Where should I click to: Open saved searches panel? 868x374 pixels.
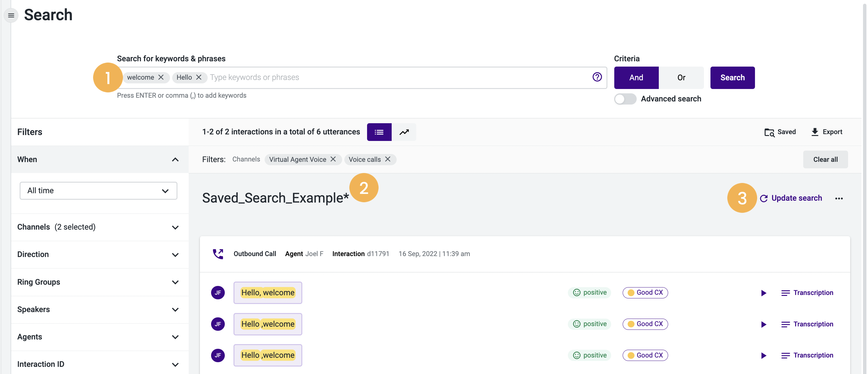[780, 132]
